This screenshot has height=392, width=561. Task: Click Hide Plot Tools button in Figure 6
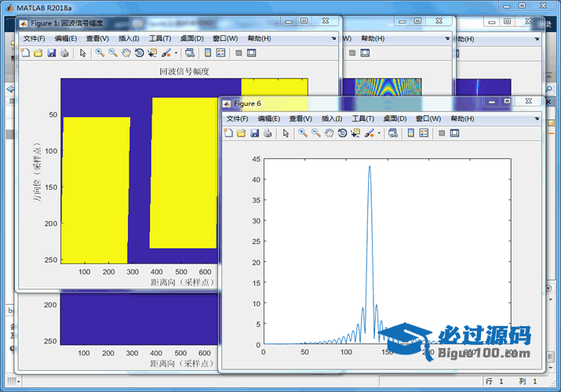coord(442,133)
